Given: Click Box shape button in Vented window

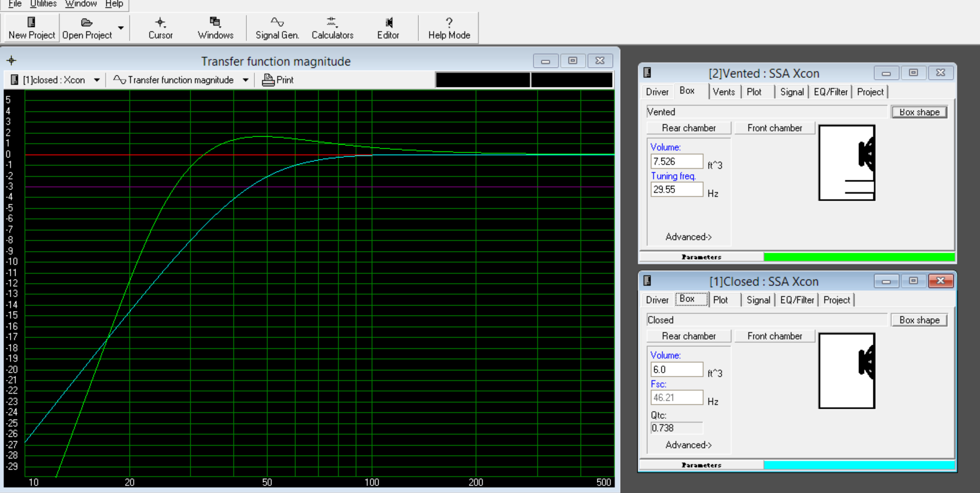Looking at the screenshot, I should [x=919, y=112].
